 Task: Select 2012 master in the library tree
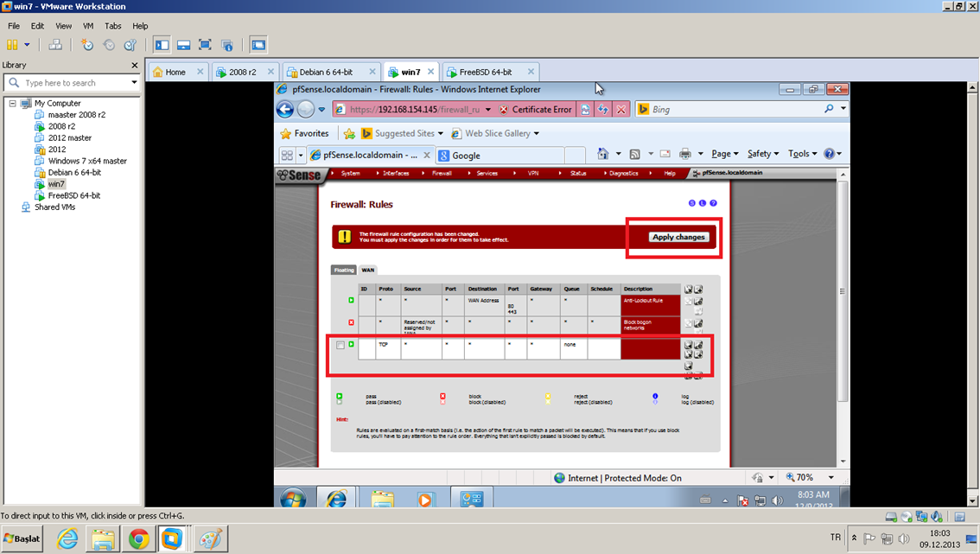click(70, 137)
